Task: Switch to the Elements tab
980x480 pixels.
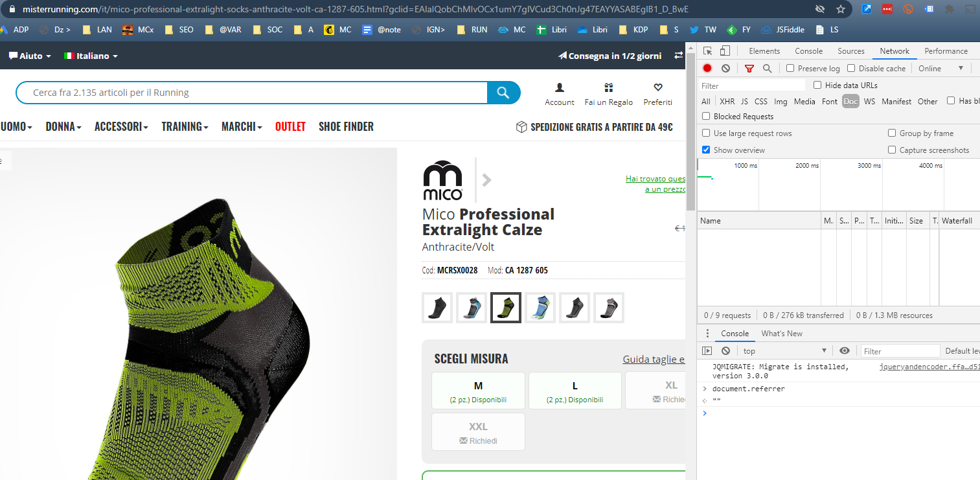Action: click(x=764, y=51)
